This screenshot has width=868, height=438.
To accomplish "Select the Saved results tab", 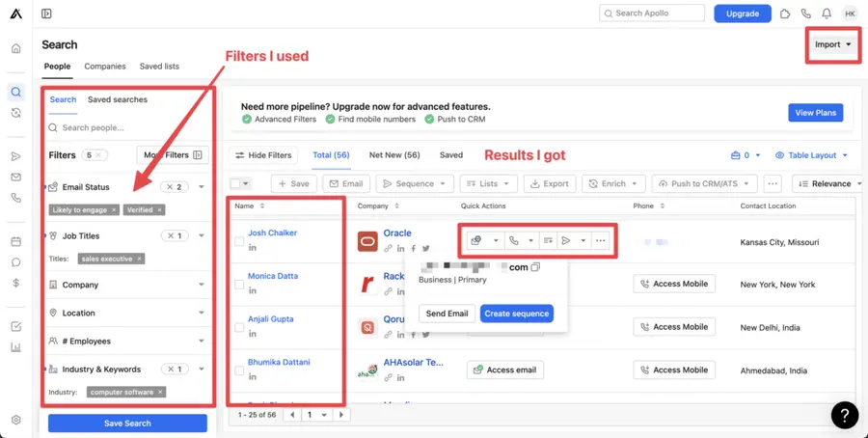I will pyautogui.click(x=451, y=155).
